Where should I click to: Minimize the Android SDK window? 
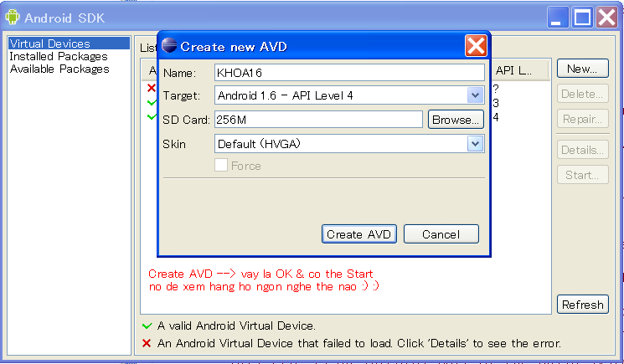click(x=559, y=17)
